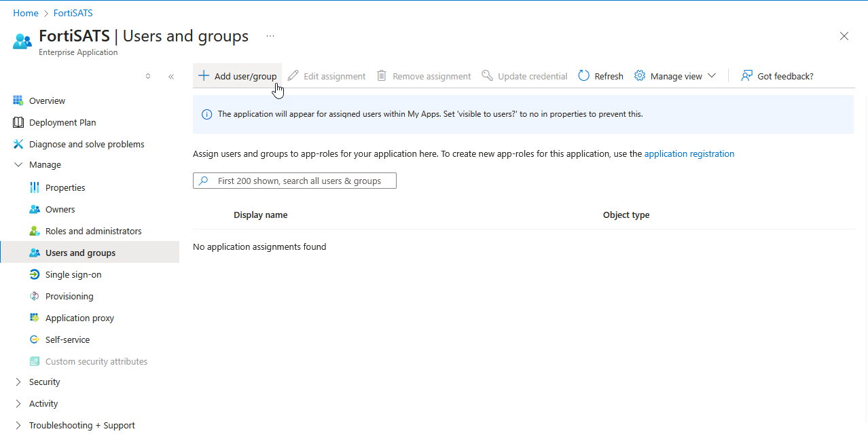
Task: Click the Deployment Plan book icon
Action: click(x=18, y=122)
